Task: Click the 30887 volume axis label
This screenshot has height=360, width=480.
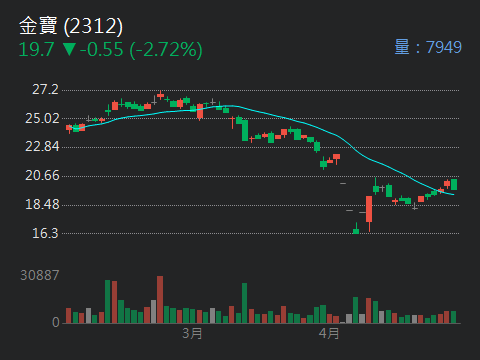Action: (39, 275)
